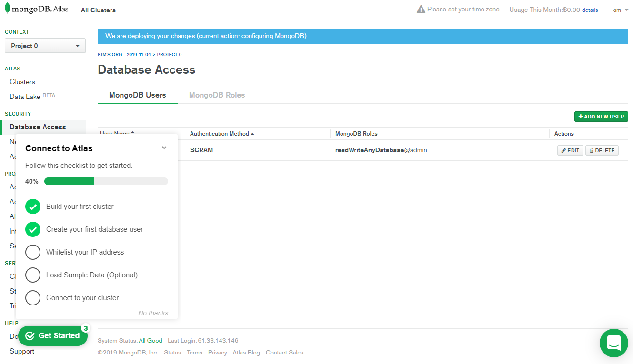Select the Load Sample Data circle

pyautogui.click(x=33, y=275)
